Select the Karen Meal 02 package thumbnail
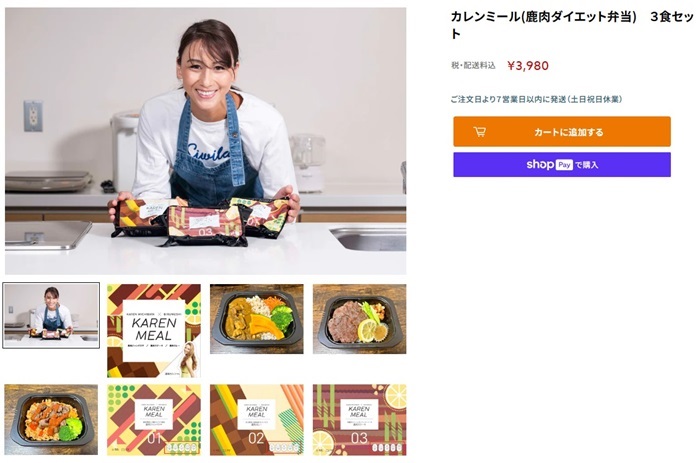This screenshot has height=463, width=700. coord(257,420)
